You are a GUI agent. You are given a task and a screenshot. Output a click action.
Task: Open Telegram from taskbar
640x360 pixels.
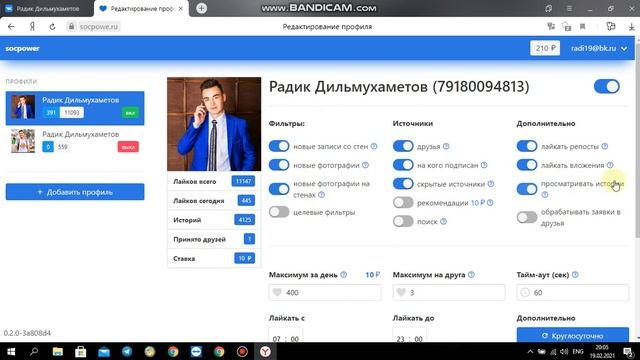pos(127,351)
